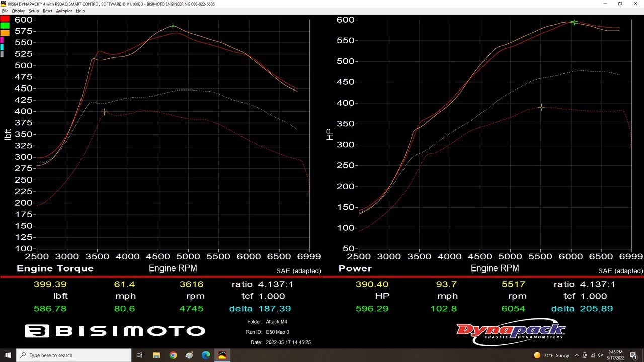
Task: Click the 399.39 lbft torque value
Action: tap(50, 284)
